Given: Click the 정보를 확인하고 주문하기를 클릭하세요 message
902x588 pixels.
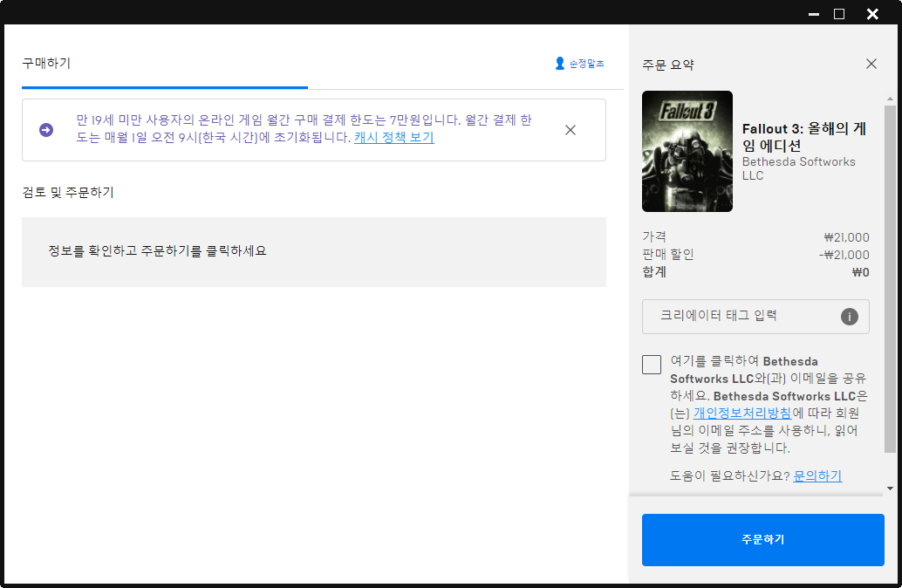Looking at the screenshot, I should pos(157,251).
